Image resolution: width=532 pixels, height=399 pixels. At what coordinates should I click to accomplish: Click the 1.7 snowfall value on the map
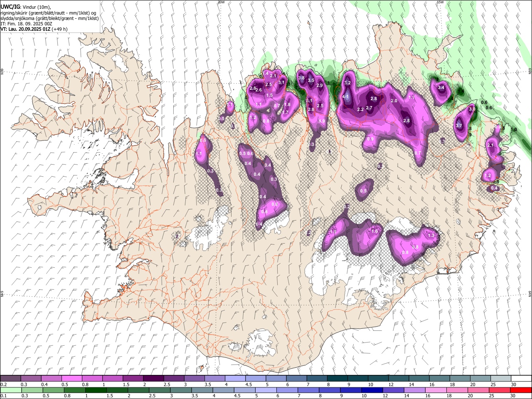click(x=285, y=112)
